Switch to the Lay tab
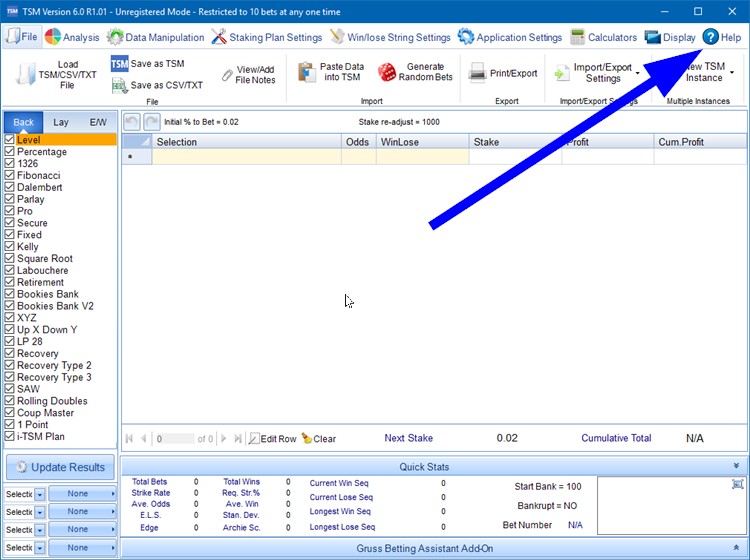This screenshot has height=560, width=750. pos(61,122)
